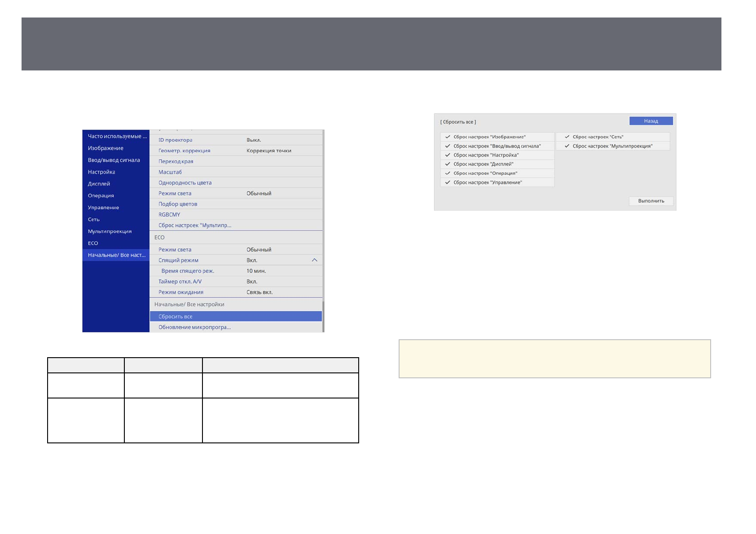The height and width of the screenshot is (534, 756).
Task: Uncheck Сброс настроек "Изображение" checkbox
Action: pyautogui.click(x=448, y=137)
